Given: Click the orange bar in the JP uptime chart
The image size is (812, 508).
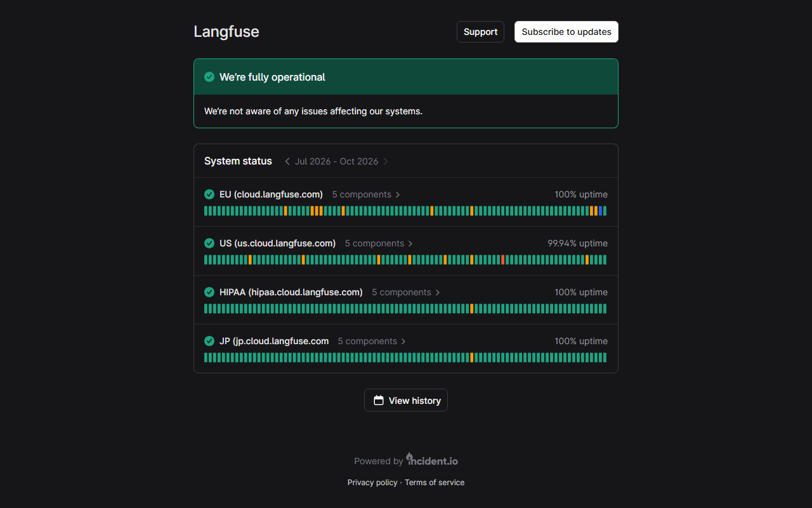Looking at the screenshot, I should pyautogui.click(x=471, y=358).
